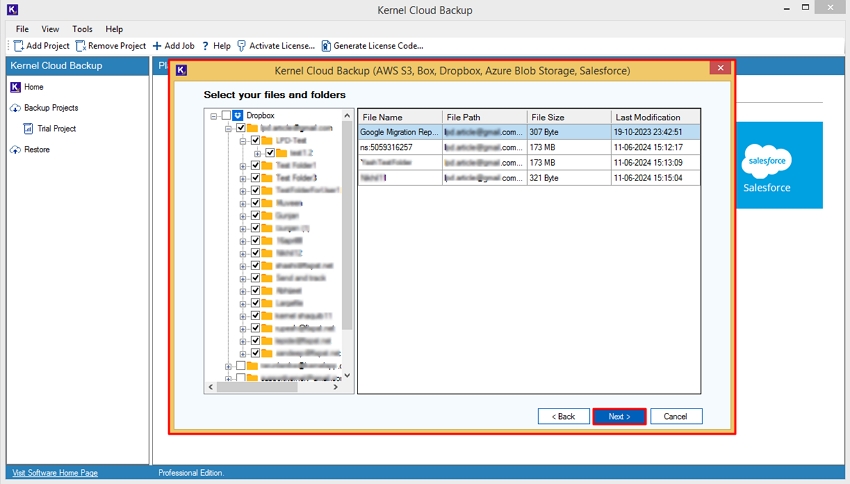This screenshot has height=484, width=850.
Task: Click the Next button
Action: [619, 416]
